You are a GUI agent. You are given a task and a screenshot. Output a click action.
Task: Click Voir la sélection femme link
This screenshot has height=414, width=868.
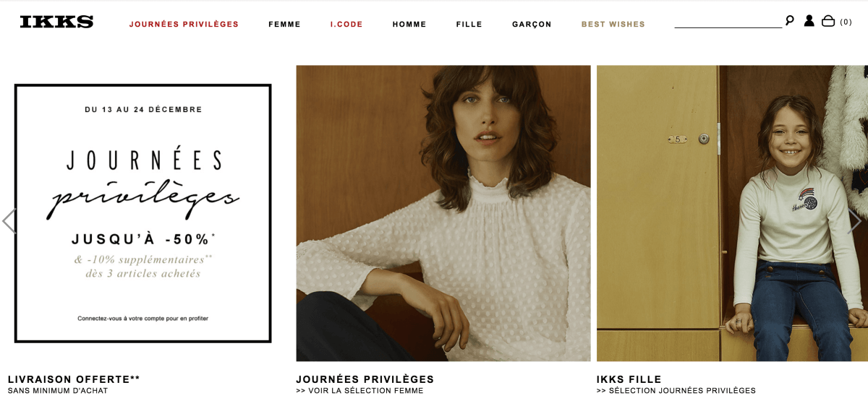tap(359, 391)
